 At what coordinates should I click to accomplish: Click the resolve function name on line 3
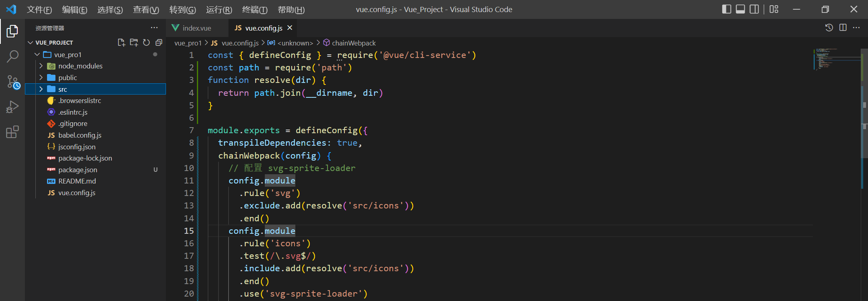point(272,80)
